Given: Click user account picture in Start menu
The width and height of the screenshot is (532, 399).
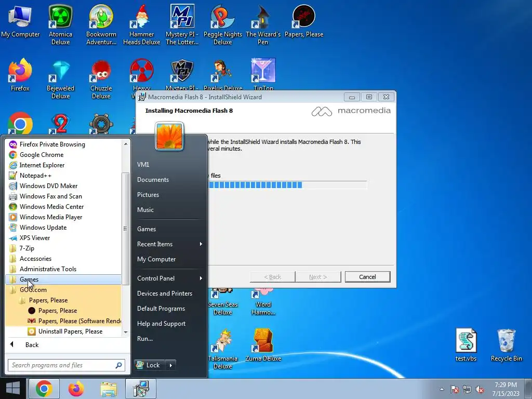Looking at the screenshot, I should 169,136.
